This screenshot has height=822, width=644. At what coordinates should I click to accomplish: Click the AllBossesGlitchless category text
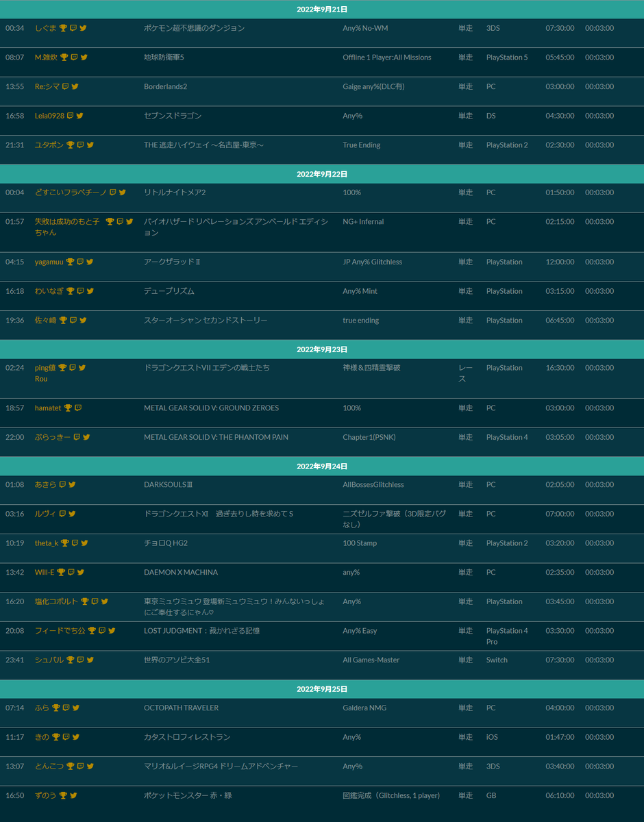click(373, 485)
